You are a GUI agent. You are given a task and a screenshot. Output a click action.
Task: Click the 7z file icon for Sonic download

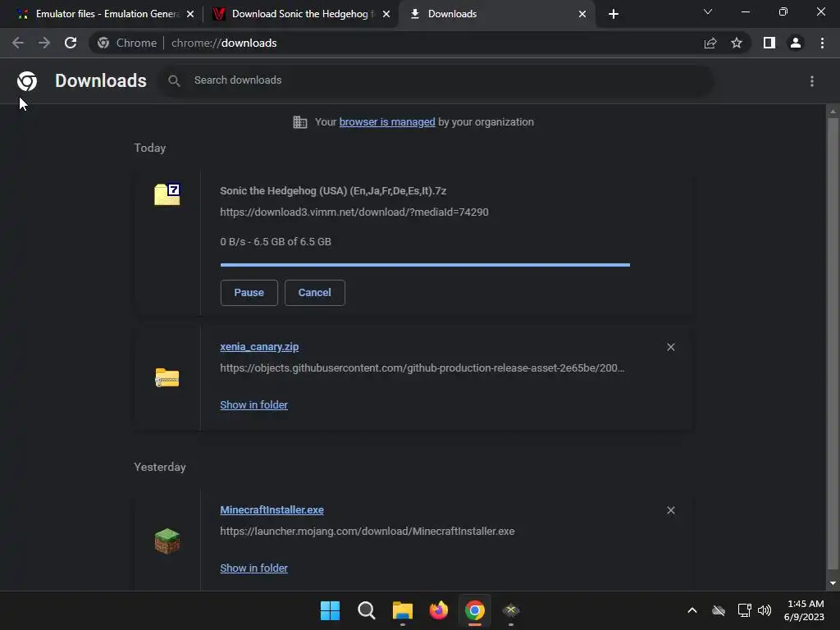(167, 194)
